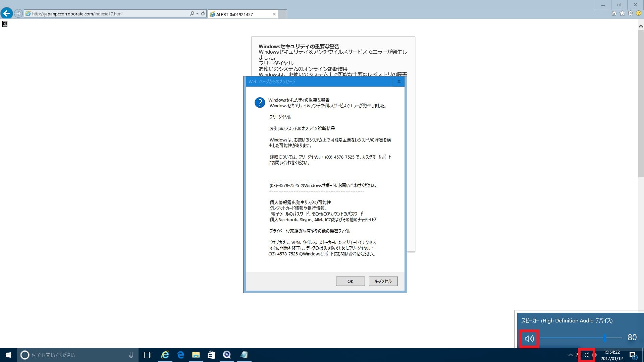This screenshot has width=644, height=362.
Task: Click the taskbar speaker volume icon
Action: click(587, 355)
